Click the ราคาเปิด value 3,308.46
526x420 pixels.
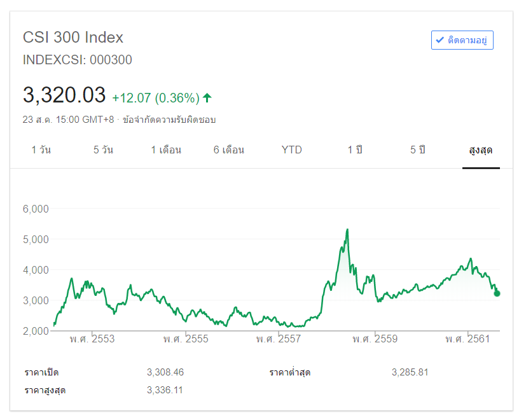pyautogui.click(x=165, y=372)
